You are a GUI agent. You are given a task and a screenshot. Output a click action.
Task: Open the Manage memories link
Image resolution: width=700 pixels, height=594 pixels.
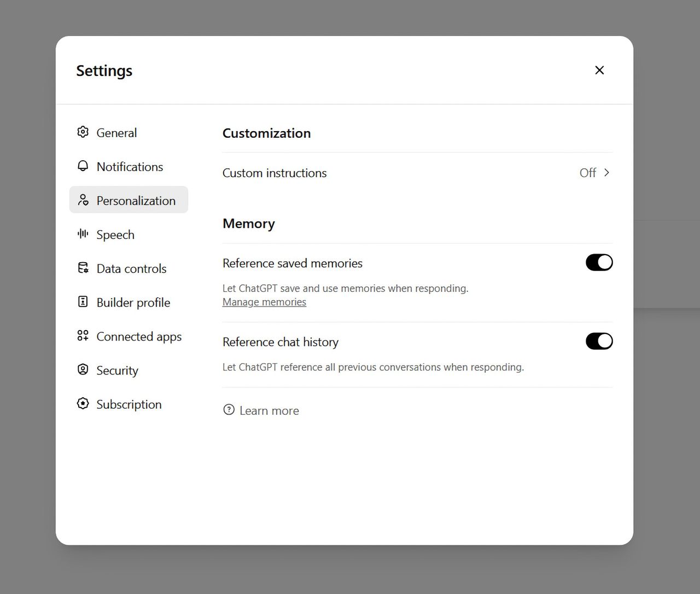[264, 302]
